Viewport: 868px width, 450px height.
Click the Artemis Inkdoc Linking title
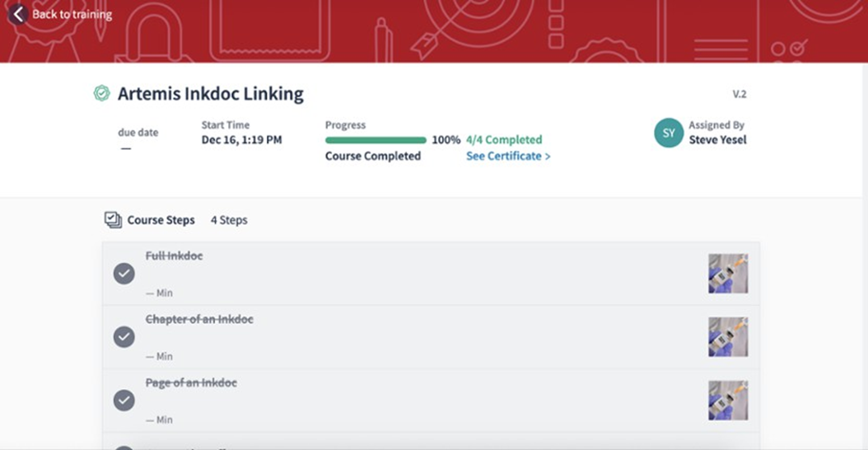[x=210, y=94]
